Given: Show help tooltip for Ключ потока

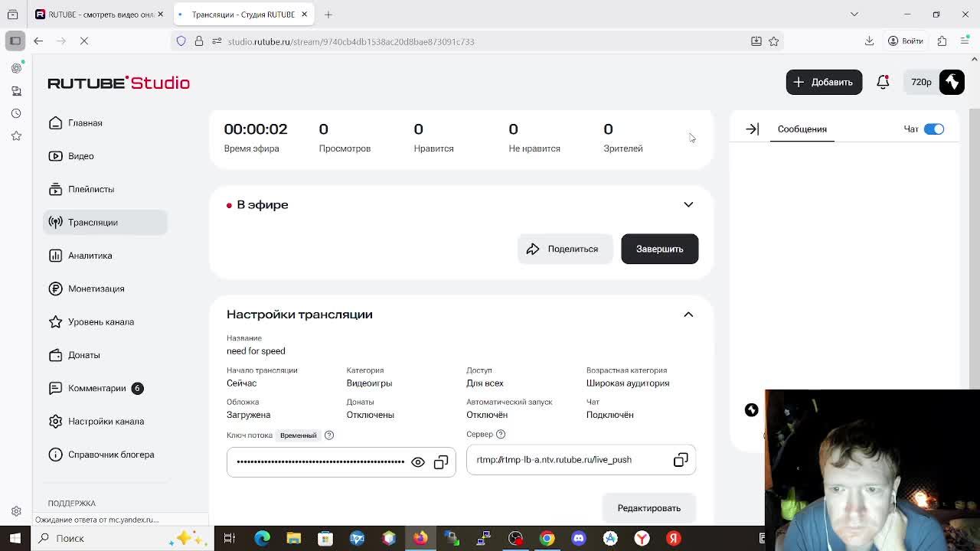Looking at the screenshot, I should [329, 435].
